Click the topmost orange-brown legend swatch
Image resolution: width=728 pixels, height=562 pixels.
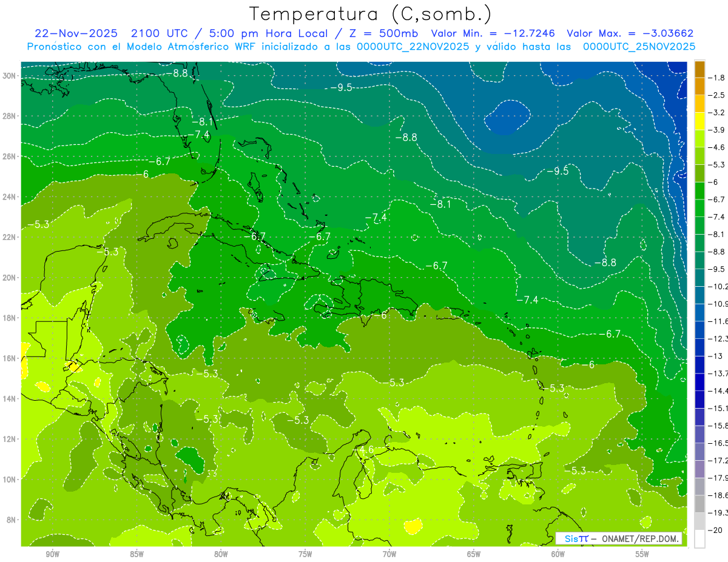coord(699,69)
